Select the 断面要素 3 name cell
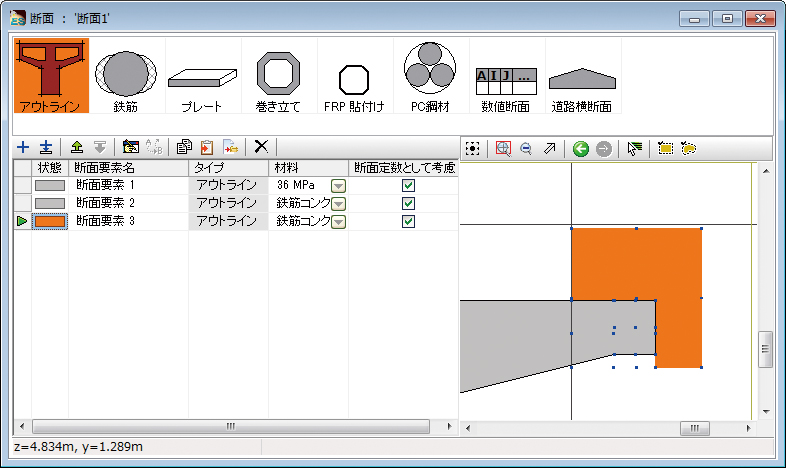The height and width of the screenshot is (468, 786). pyautogui.click(x=128, y=221)
